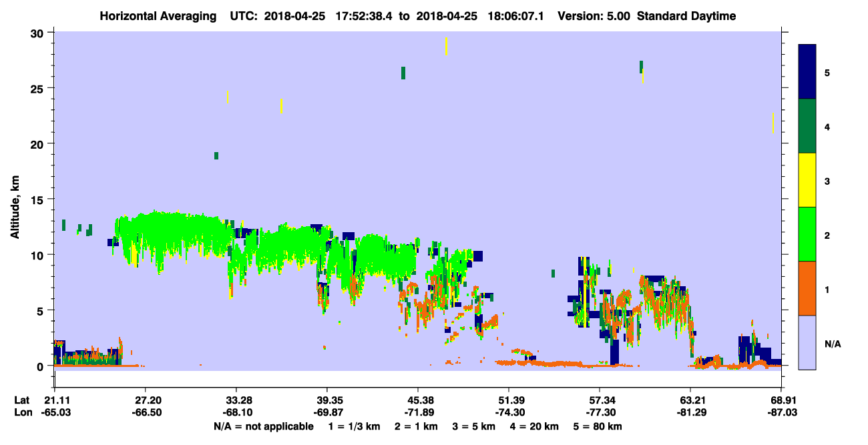Click legend text '3 = 5 km'
Viewport: 868px width, 445px height.
[473, 426]
